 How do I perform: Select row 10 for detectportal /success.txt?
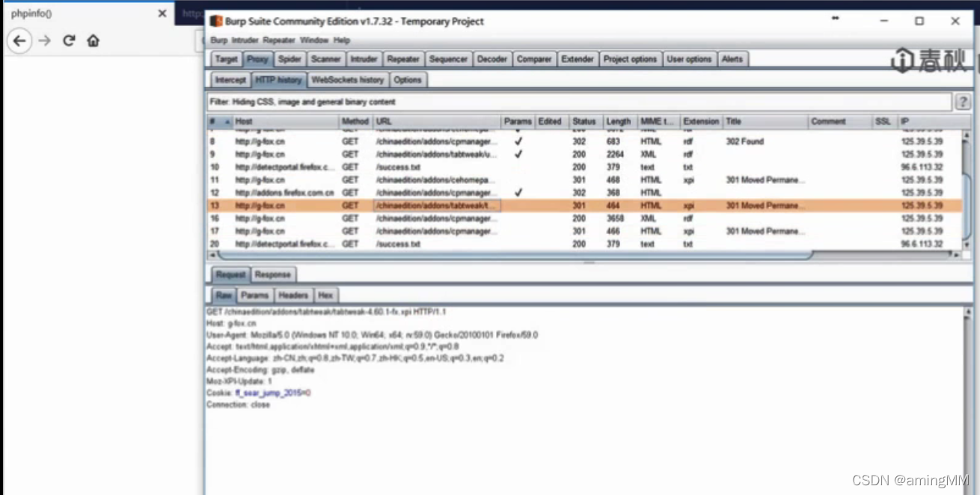point(583,167)
